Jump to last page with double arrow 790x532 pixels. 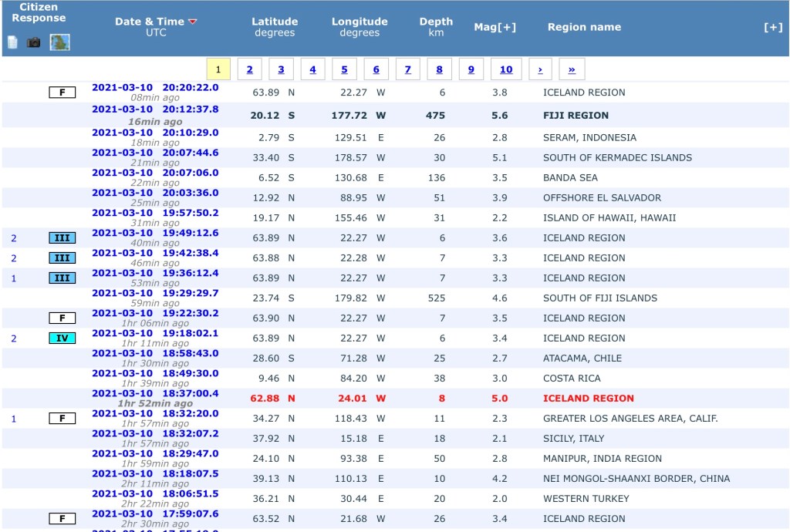click(x=572, y=69)
